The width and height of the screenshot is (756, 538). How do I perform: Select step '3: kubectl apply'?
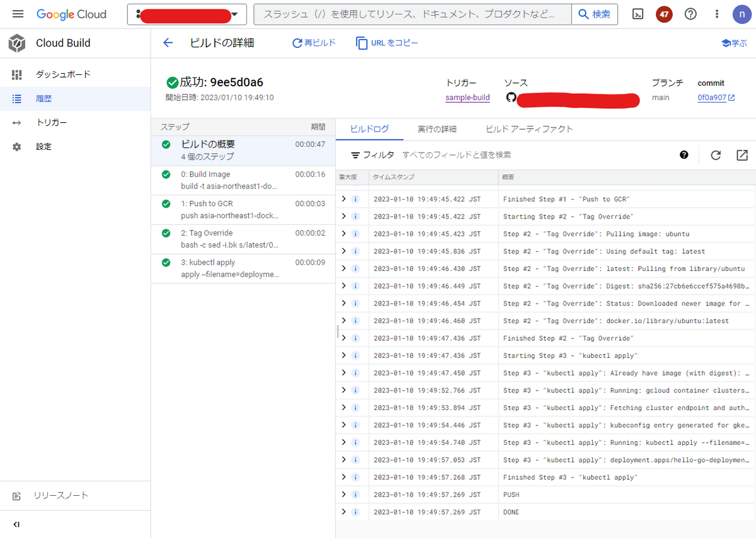243,268
